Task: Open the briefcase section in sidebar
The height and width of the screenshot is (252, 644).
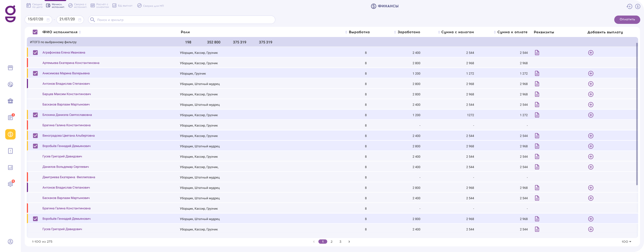Action: pos(10,101)
